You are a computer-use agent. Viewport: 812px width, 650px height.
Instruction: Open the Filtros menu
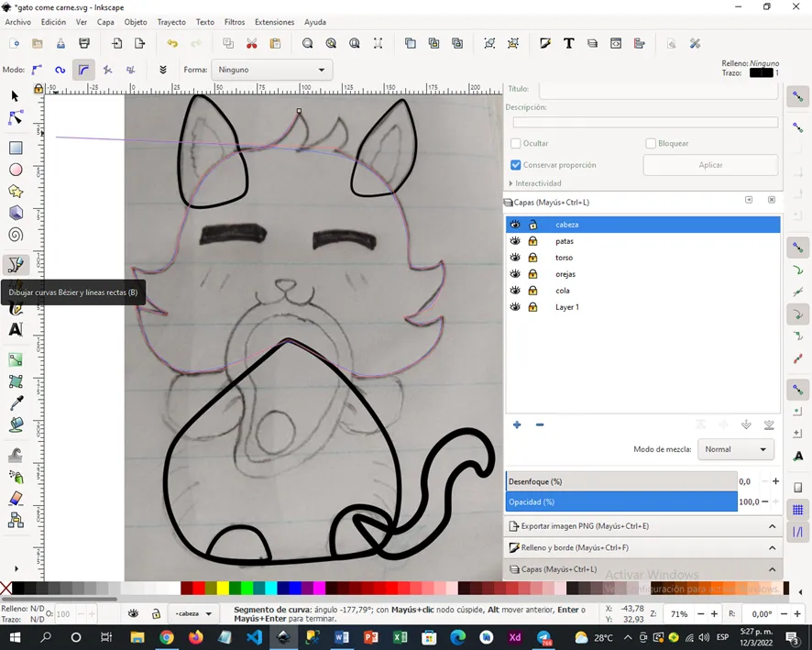234,22
